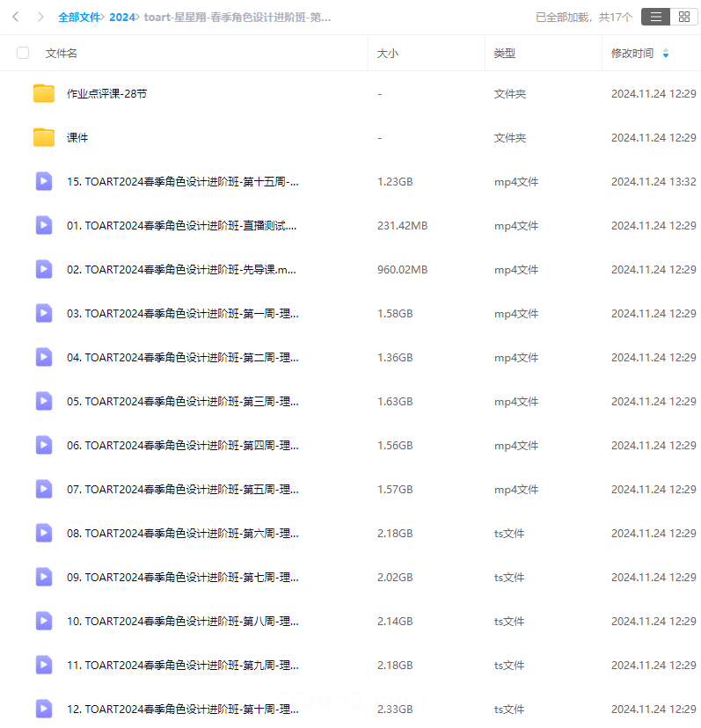Open file 03 第一周 video name
The height and width of the screenshot is (728, 701).
(182, 313)
